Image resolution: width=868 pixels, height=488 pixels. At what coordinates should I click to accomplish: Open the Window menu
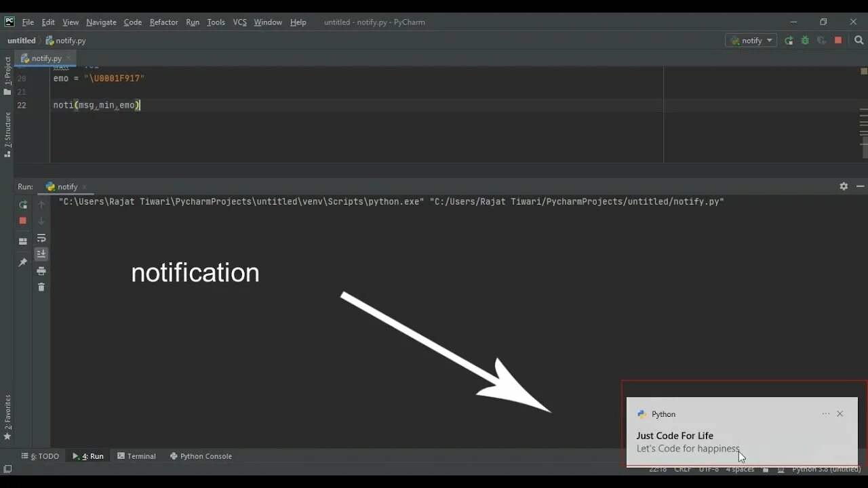pos(268,22)
